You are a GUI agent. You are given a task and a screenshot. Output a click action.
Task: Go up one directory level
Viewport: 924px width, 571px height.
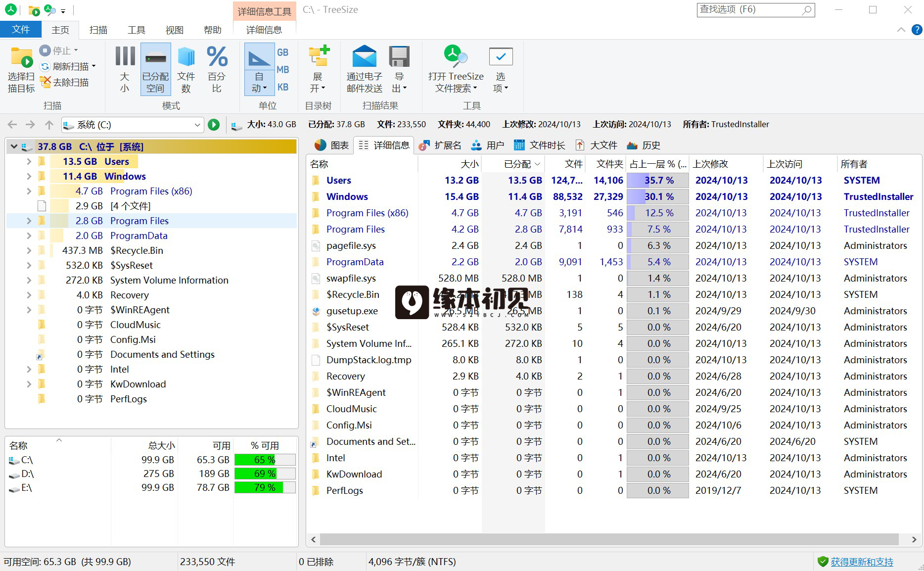(49, 125)
